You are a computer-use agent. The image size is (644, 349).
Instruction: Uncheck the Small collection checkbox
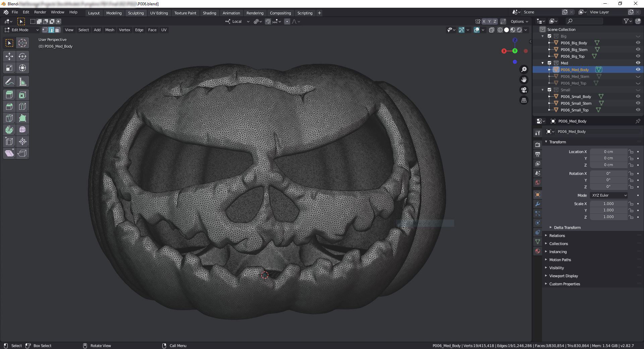point(549,90)
